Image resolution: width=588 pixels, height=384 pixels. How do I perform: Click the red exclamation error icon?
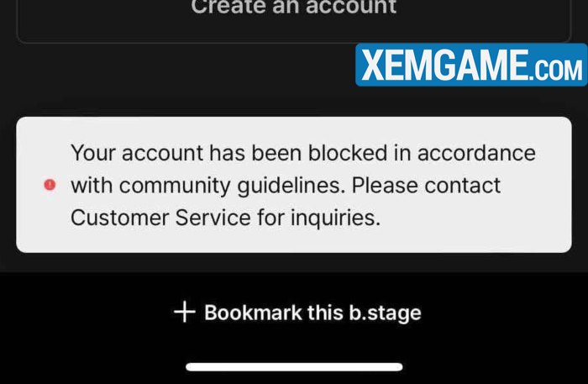[50, 185]
